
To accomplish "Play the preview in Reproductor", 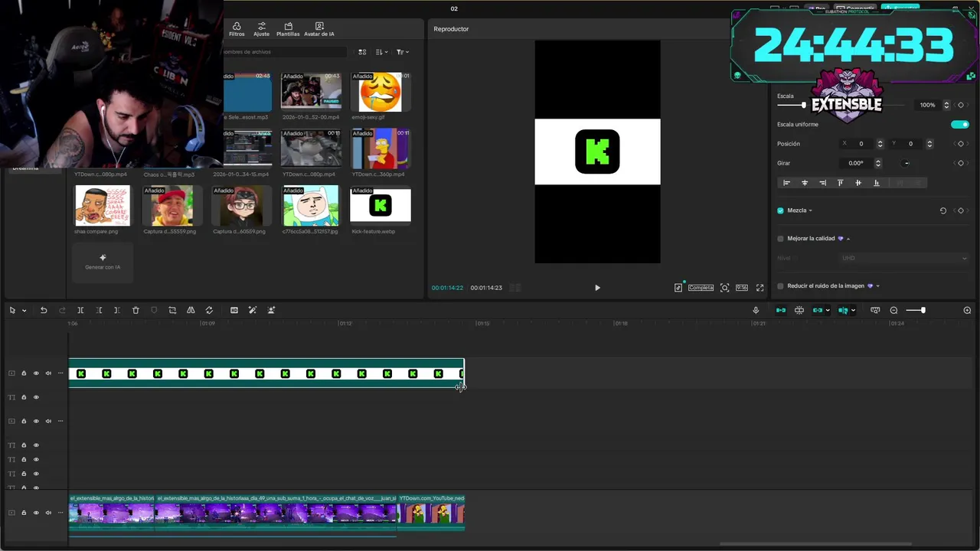I will pos(597,288).
